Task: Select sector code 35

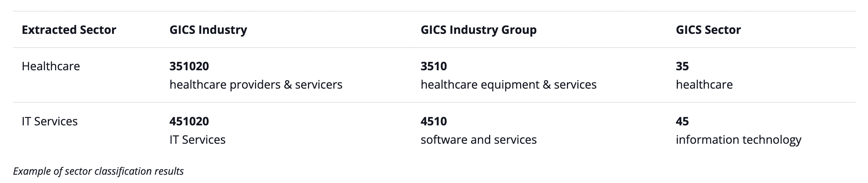Action: [x=682, y=66]
